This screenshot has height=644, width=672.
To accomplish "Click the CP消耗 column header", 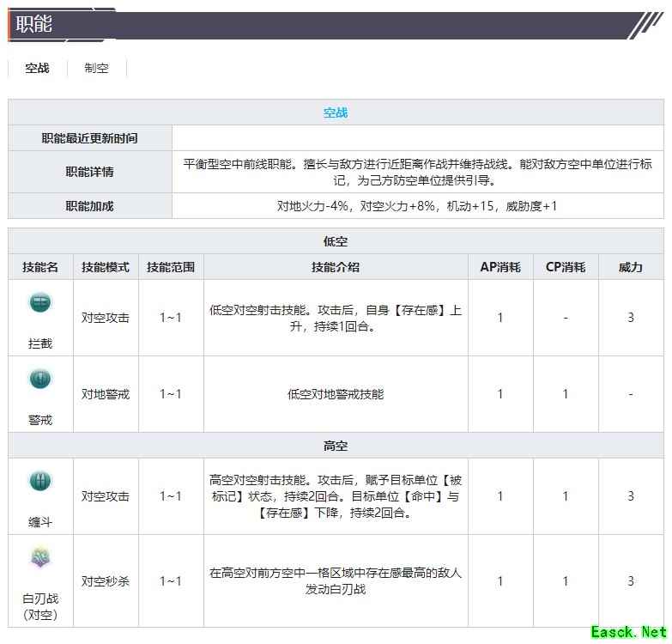I will tap(566, 267).
